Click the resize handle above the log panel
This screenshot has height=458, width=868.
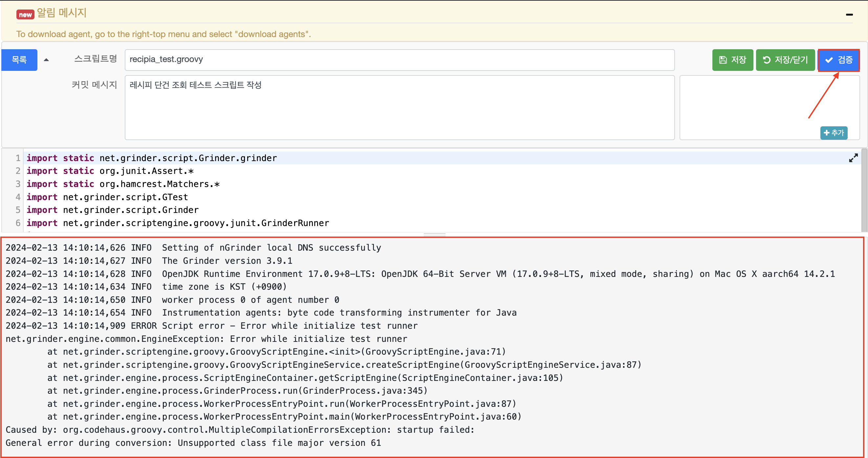click(x=434, y=234)
